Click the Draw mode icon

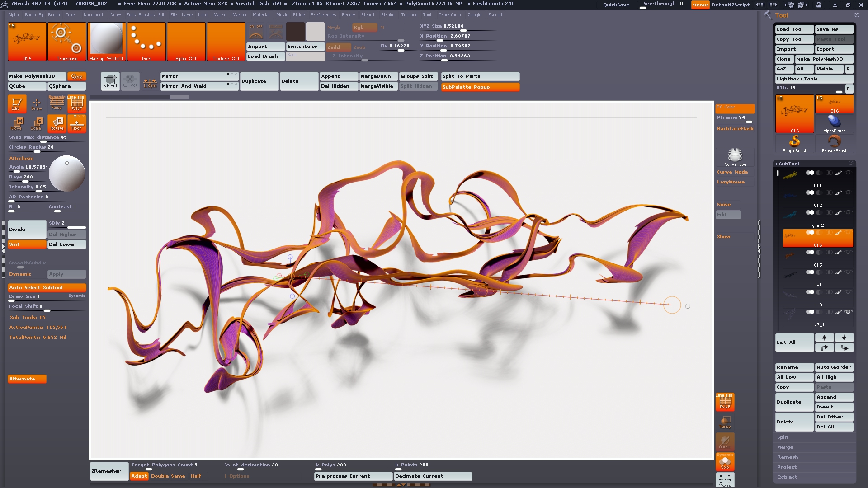(x=37, y=104)
